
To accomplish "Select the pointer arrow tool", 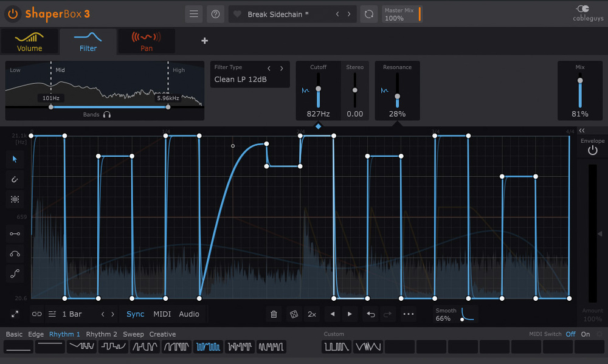I will 15,159.
